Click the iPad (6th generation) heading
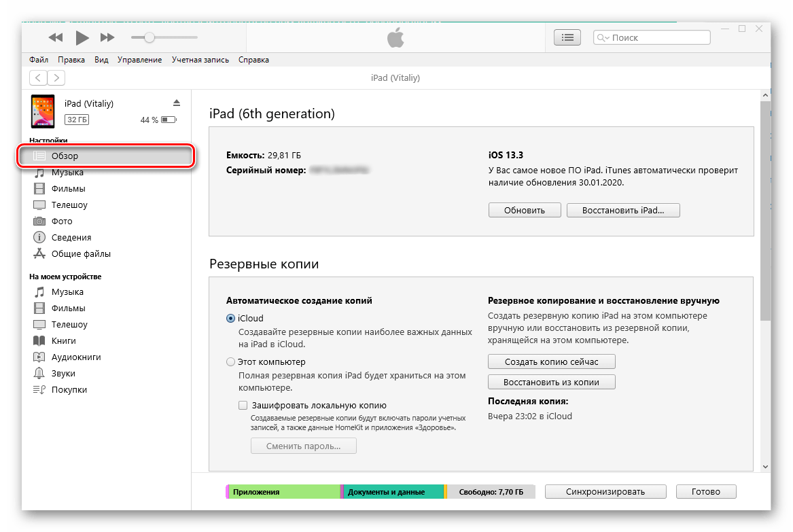The width and height of the screenshot is (793, 532). click(x=272, y=113)
